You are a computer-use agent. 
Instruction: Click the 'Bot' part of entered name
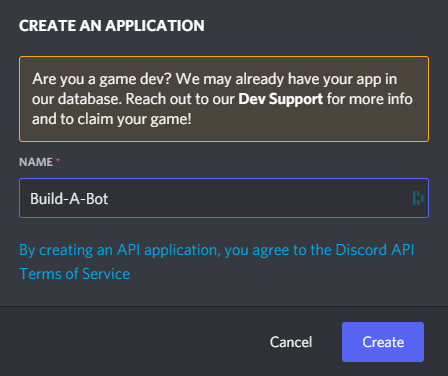tap(97, 199)
